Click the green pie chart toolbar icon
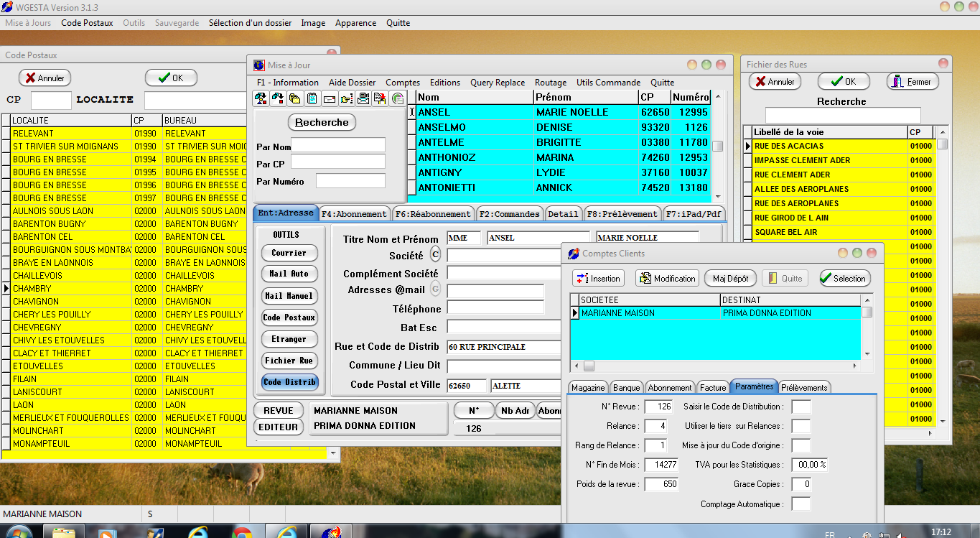Screen dimensions: 980x538 397,98
